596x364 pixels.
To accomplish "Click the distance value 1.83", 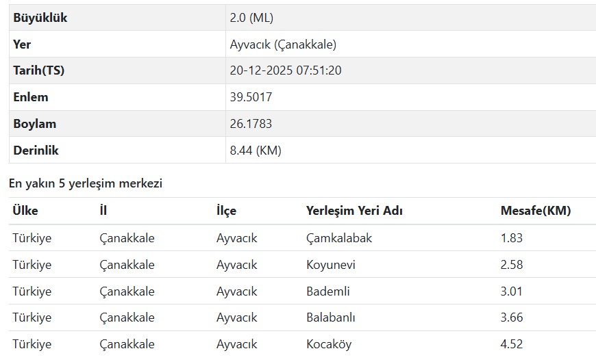I will click(x=512, y=238).
